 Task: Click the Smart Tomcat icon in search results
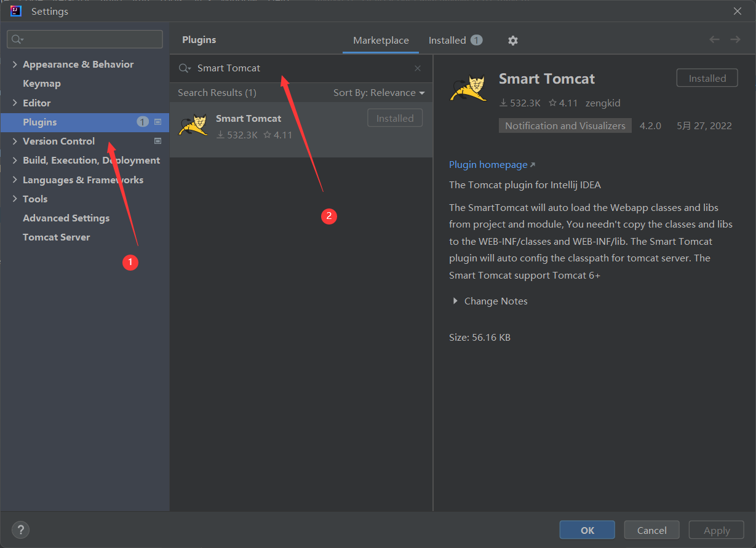[x=193, y=125]
